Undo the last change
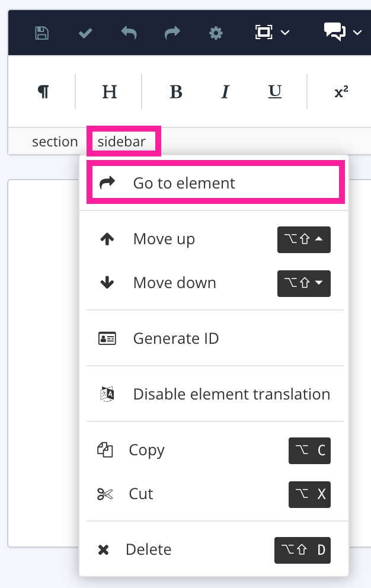The width and height of the screenshot is (371, 588). 128,33
